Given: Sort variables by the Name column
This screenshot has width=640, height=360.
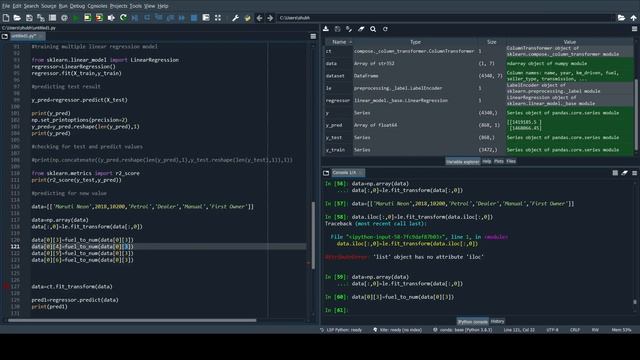Looking at the screenshot, I should (x=339, y=42).
